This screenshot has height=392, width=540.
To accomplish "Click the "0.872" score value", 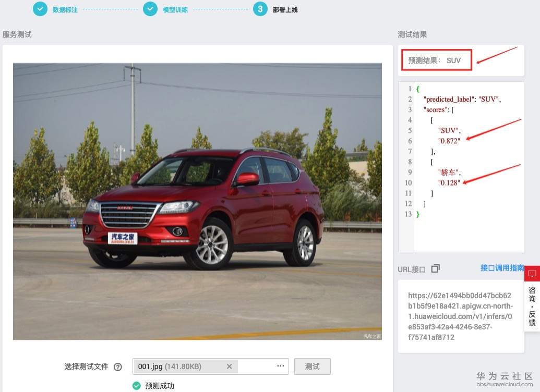I will point(449,141).
